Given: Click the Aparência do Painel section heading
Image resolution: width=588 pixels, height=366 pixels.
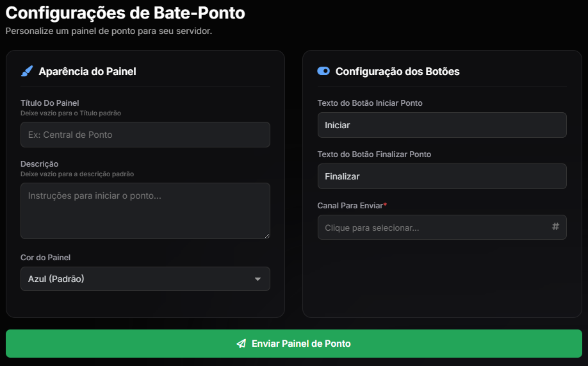Looking at the screenshot, I should tap(87, 71).
